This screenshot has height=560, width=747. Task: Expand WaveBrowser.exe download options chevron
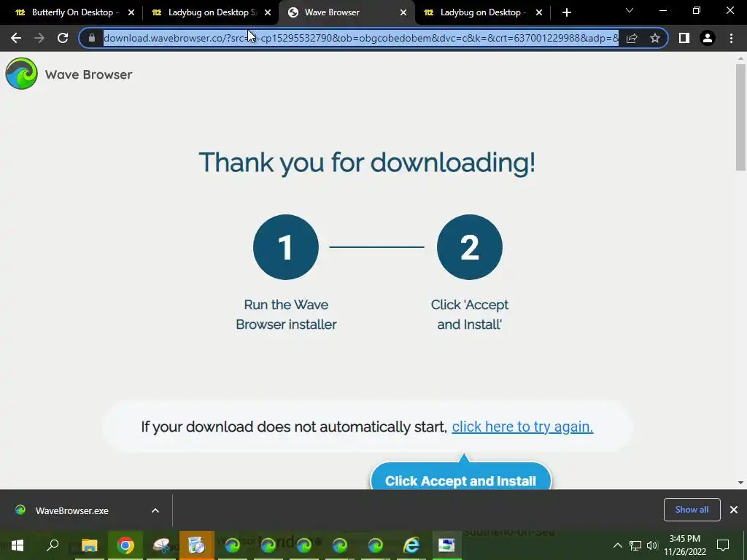tap(155, 510)
